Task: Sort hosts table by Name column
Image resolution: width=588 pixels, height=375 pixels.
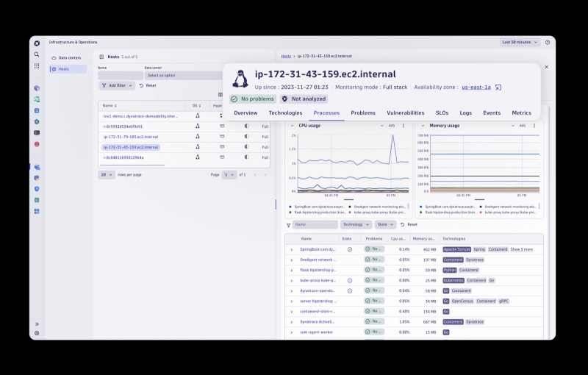Action: tap(110, 106)
